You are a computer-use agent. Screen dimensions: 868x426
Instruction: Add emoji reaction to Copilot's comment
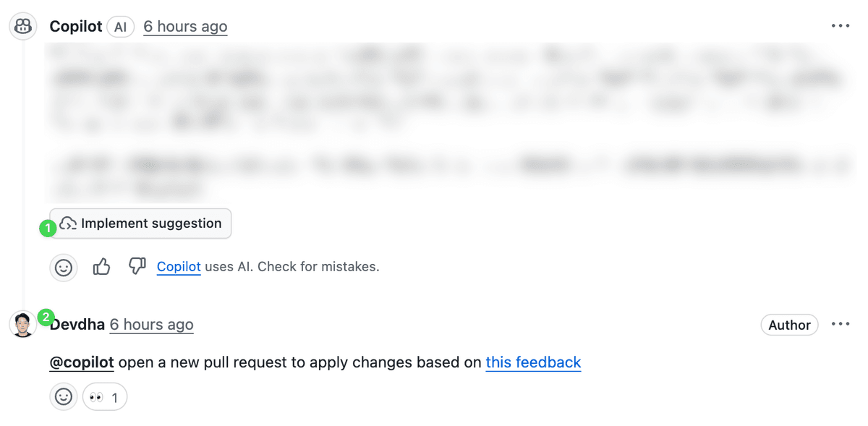click(64, 267)
